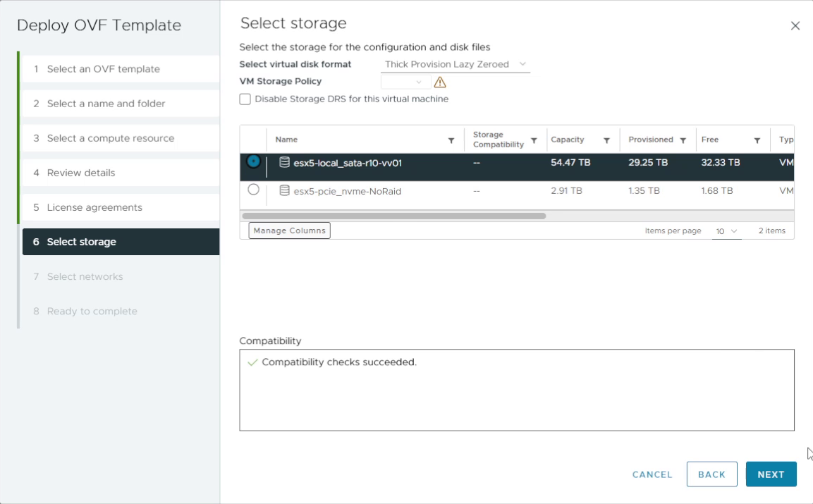Enable Disable Storage DRS for this virtual machine
The image size is (813, 504).
pos(245,99)
